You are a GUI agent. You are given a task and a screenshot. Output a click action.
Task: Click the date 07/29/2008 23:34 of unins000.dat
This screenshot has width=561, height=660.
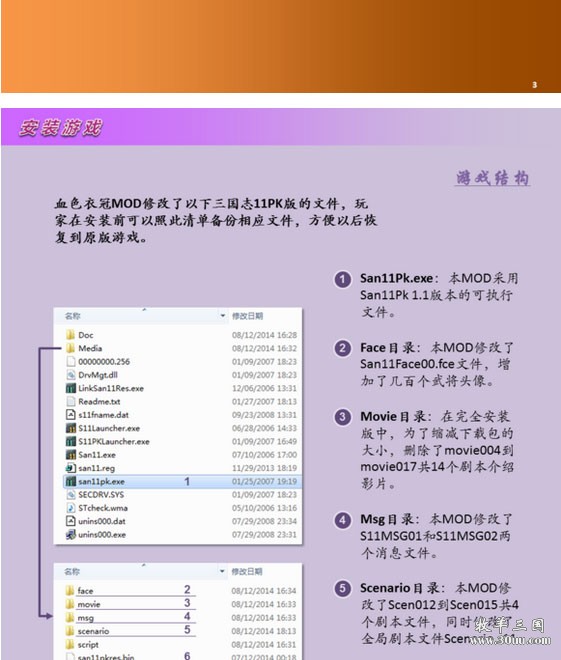(x=264, y=521)
